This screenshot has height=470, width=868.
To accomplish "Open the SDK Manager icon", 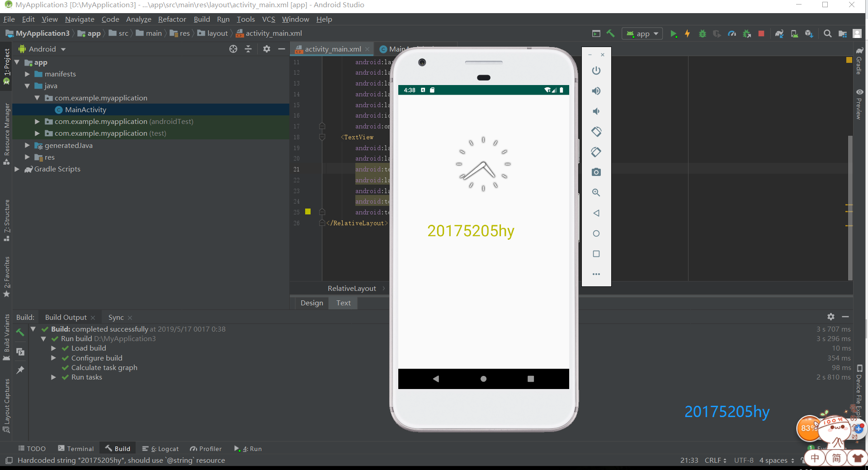I will (809, 33).
